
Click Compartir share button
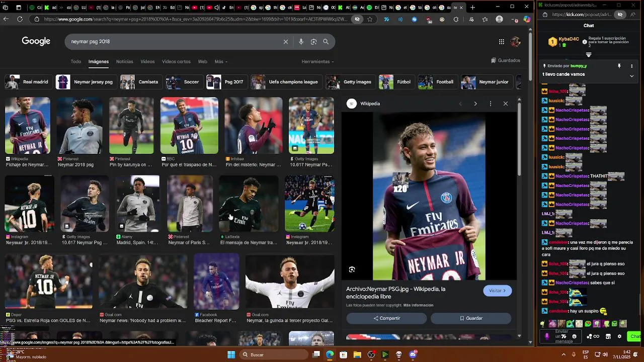[x=386, y=318]
